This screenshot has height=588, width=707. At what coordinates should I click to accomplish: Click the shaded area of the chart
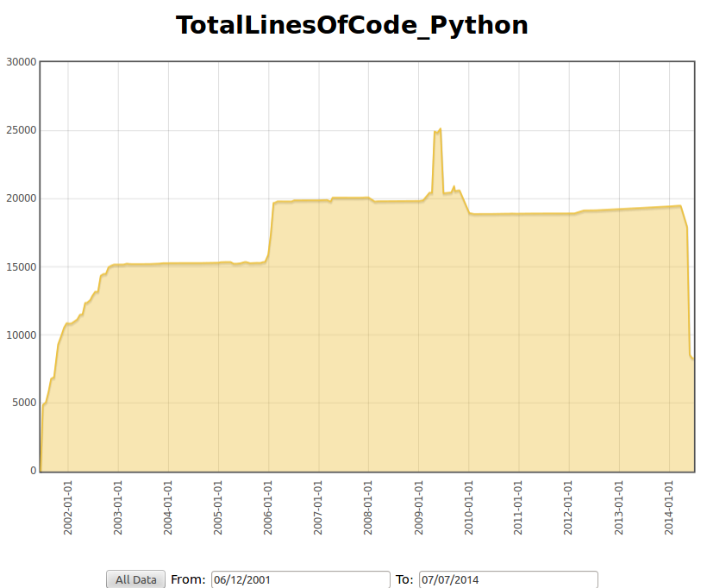click(x=345, y=345)
